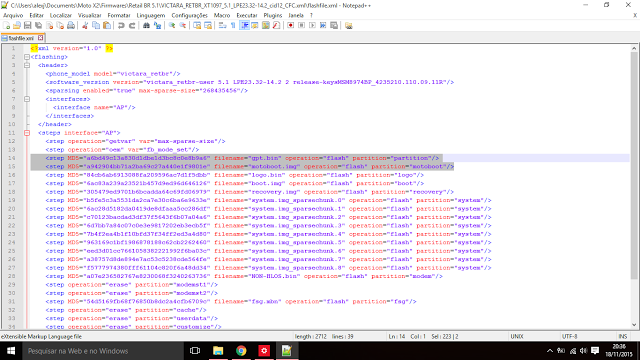This screenshot has width=640, height=360.
Task: Click UTF-8 encoding status field
Action: point(569,336)
